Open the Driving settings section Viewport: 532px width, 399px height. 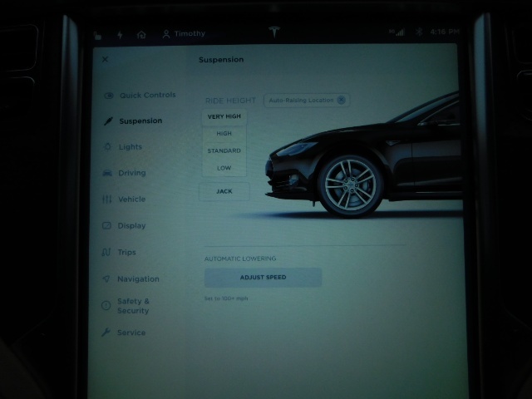[x=131, y=173]
